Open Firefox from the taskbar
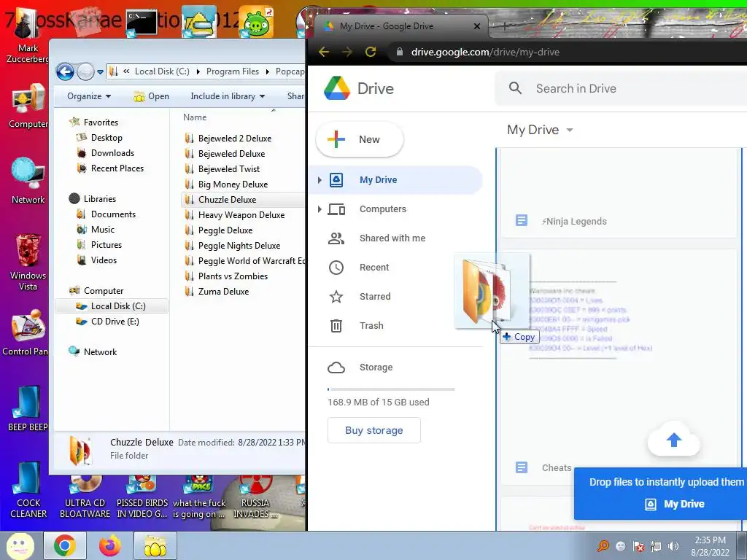 (x=110, y=545)
